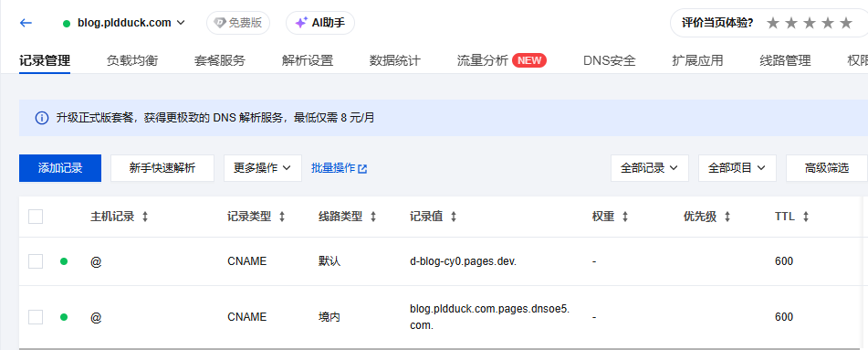Click the diamond icon in 免费版 badge

point(220,23)
